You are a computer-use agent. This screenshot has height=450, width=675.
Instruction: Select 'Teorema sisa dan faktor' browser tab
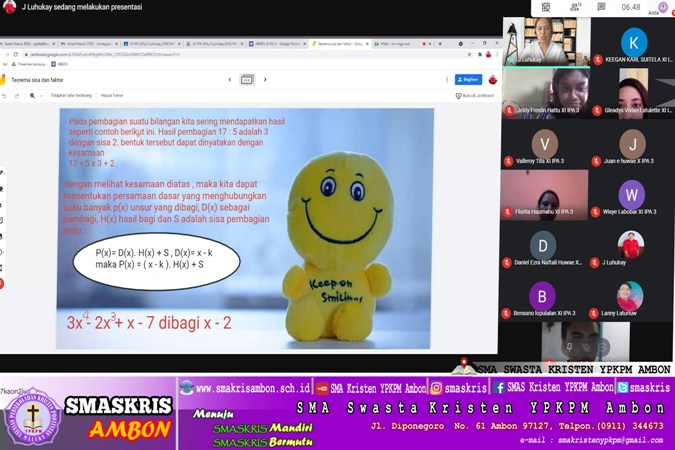(x=340, y=44)
